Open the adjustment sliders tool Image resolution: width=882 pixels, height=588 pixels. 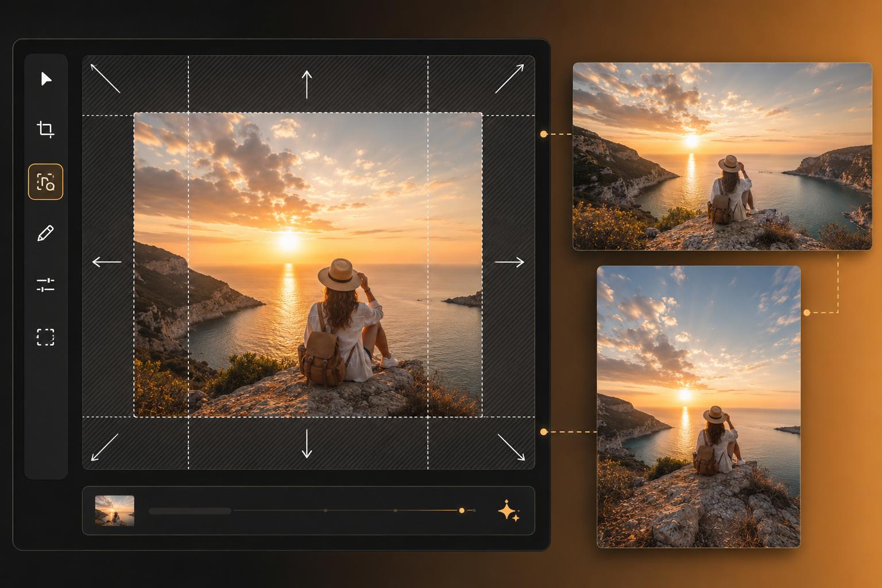(x=45, y=285)
